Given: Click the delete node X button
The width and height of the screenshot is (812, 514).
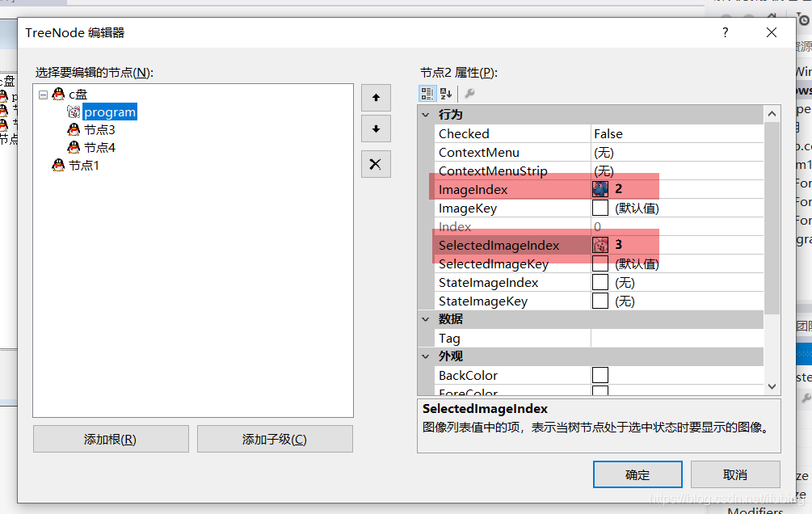Looking at the screenshot, I should (375, 164).
